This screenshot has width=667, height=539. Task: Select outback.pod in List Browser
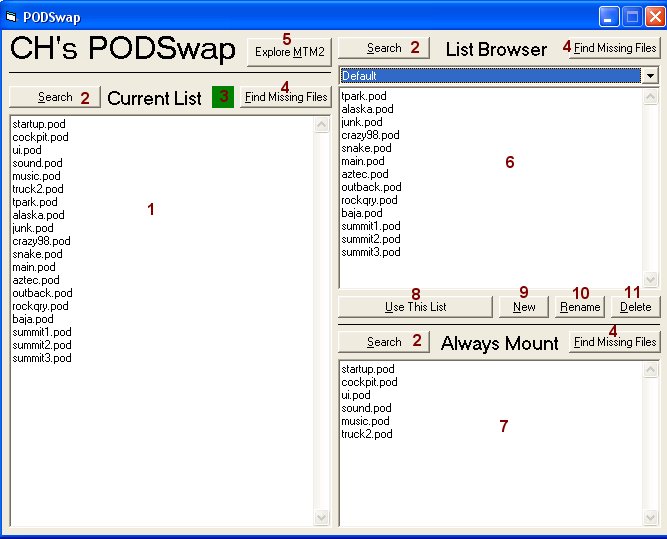[x=371, y=187]
